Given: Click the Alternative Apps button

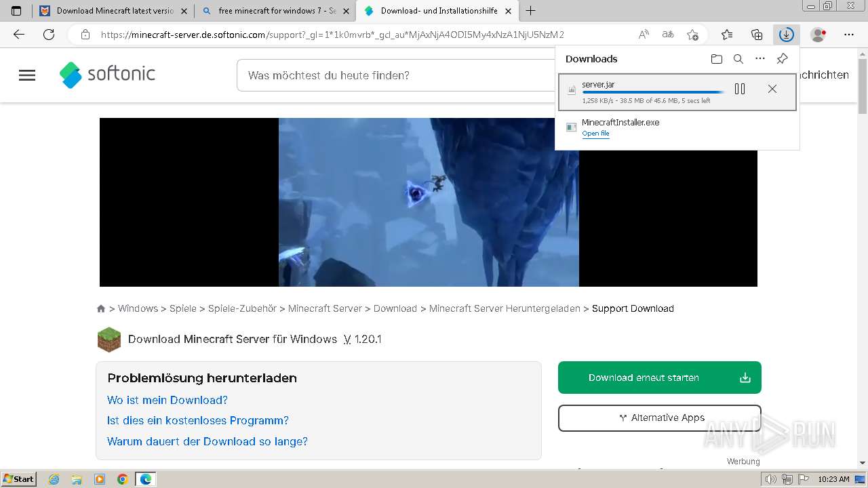Looking at the screenshot, I should [660, 418].
